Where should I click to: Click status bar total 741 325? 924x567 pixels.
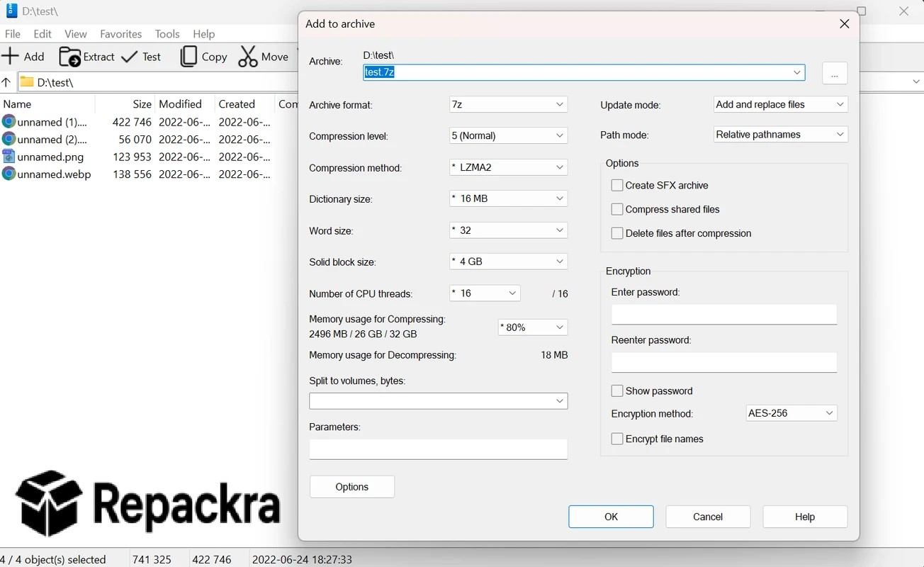click(x=152, y=559)
